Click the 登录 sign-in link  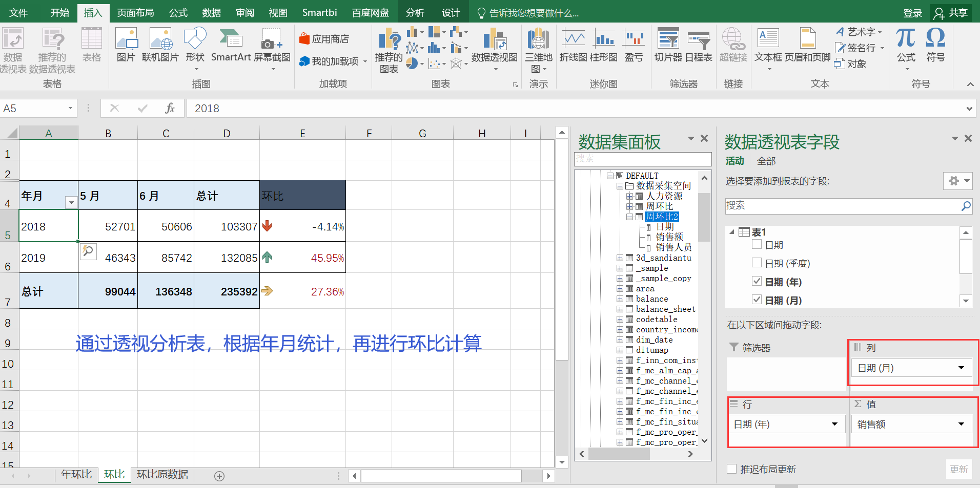(912, 13)
